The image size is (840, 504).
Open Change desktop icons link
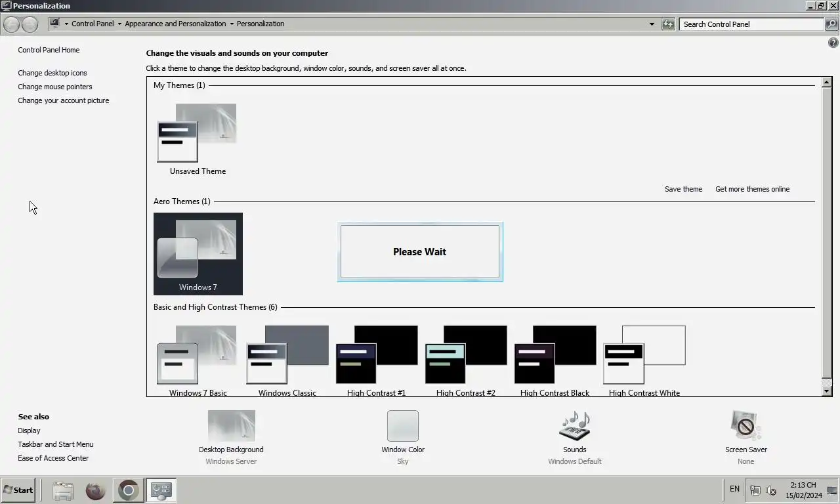pyautogui.click(x=52, y=73)
